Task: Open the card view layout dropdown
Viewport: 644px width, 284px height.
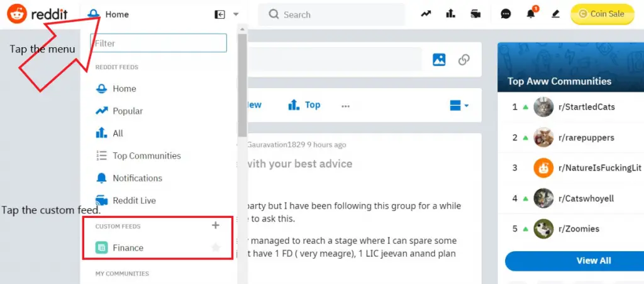Action: pyautogui.click(x=459, y=106)
